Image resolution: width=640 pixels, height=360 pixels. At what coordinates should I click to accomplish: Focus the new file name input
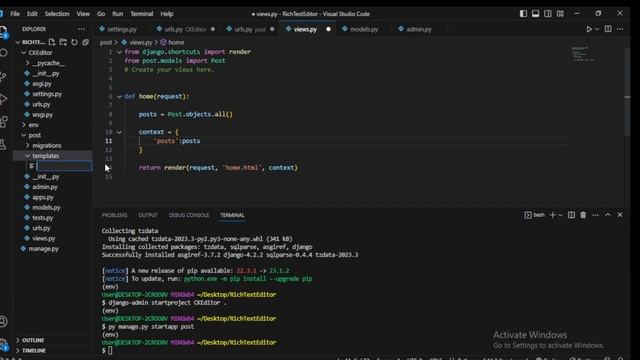coord(64,166)
